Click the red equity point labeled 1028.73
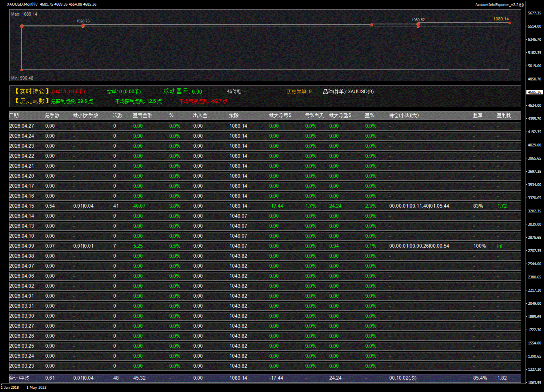544x392 pixels. coord(83,26)
